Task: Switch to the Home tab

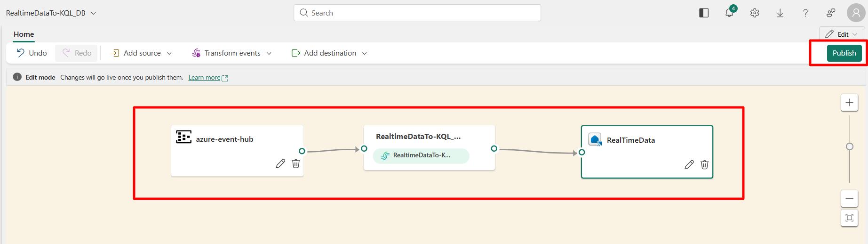Action: (x=24, y=34)
